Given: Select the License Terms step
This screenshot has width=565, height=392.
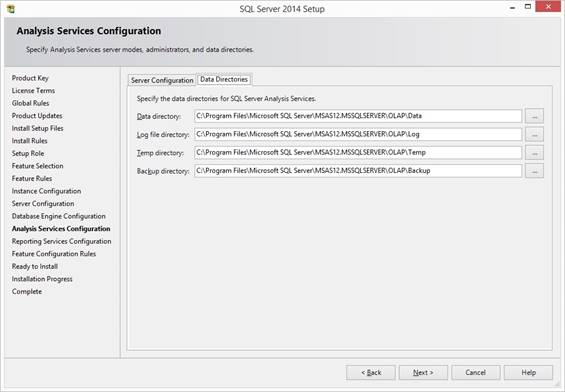Looking at the screenshot, I should click(33, 91).
